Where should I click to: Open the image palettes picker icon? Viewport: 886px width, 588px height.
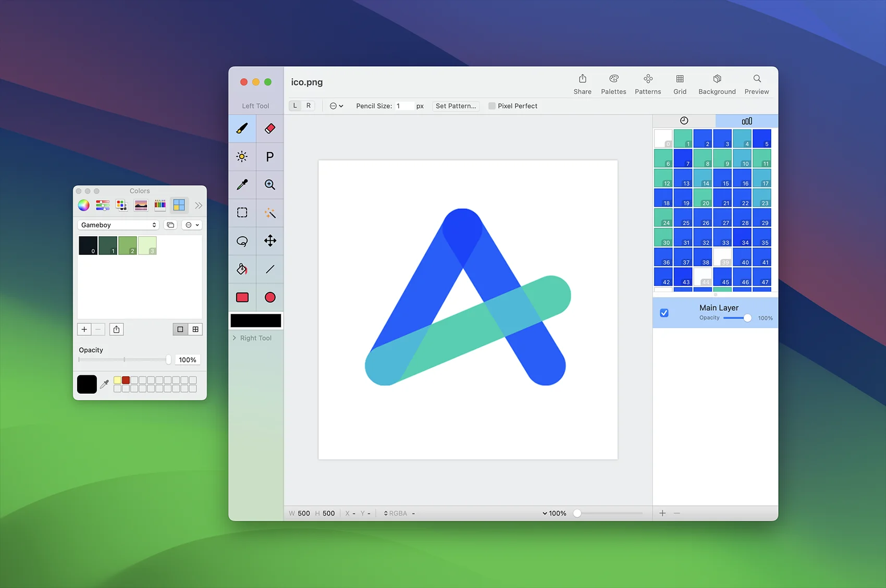click(x=141, y=205)
